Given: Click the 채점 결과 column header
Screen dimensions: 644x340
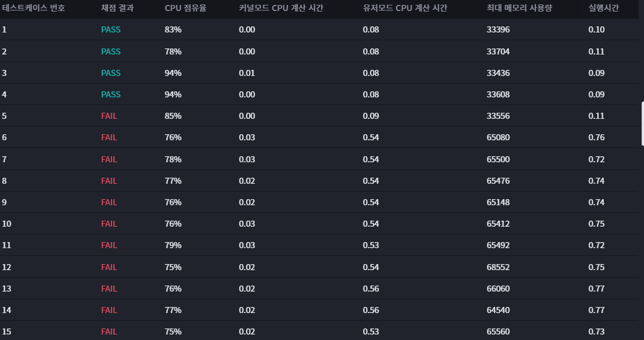Looking at the screenshot, I should coord(117,8).
